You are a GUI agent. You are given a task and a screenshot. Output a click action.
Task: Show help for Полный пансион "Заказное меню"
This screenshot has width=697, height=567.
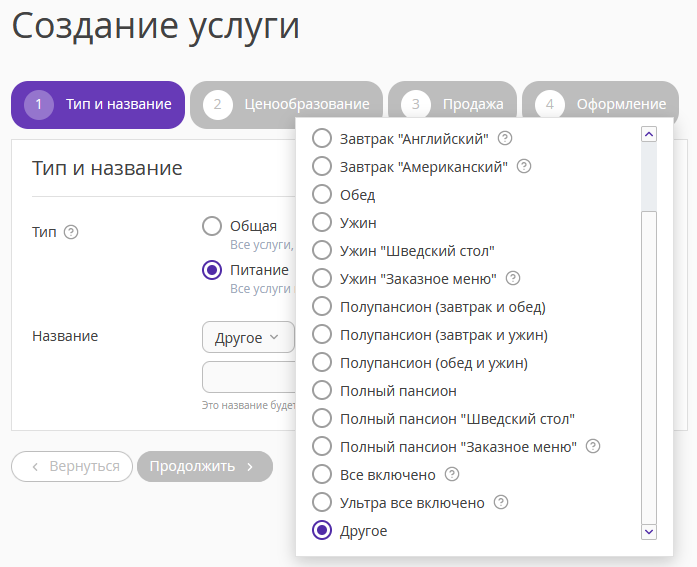(593, 446)
